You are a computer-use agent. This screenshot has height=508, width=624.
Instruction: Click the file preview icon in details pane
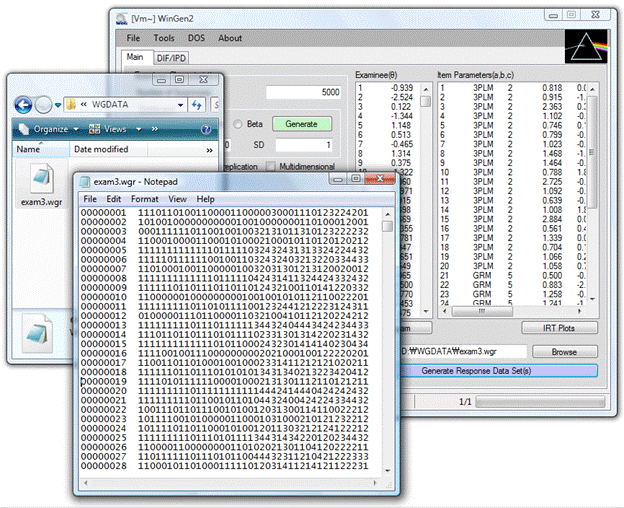[x=37, y=334]
